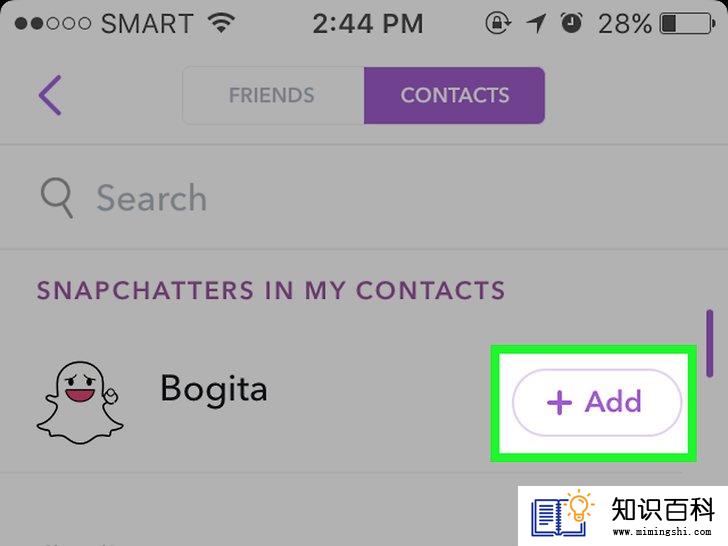
Task: Open Bogita's ghost avatar
Action: 80,402
